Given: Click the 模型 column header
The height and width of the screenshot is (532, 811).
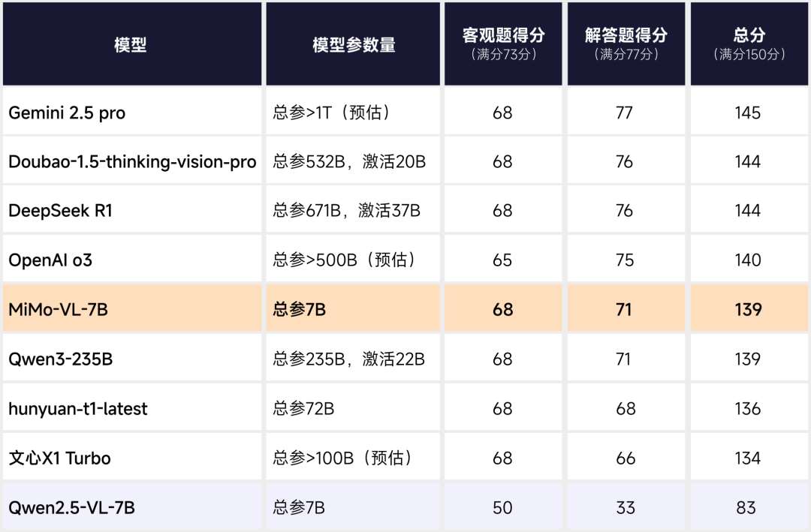Looking at the screenshot, I should click(x=132, y=44).
